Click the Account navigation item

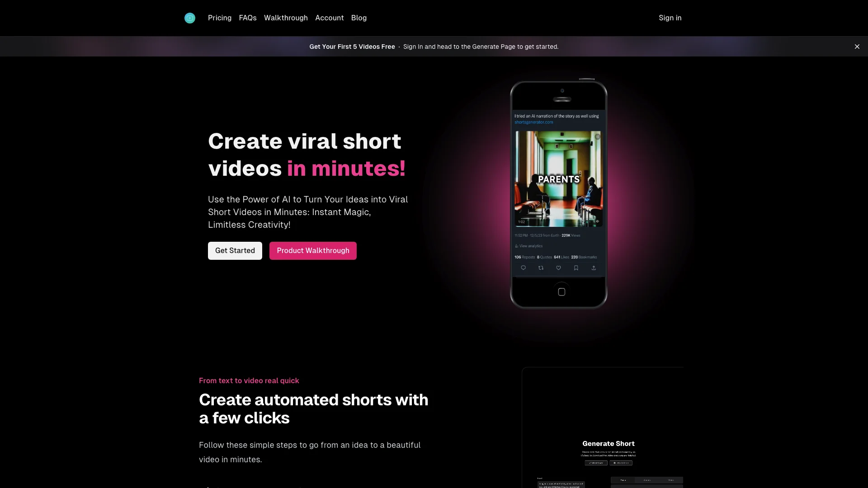pyautogui.click(x=329, y=18)
